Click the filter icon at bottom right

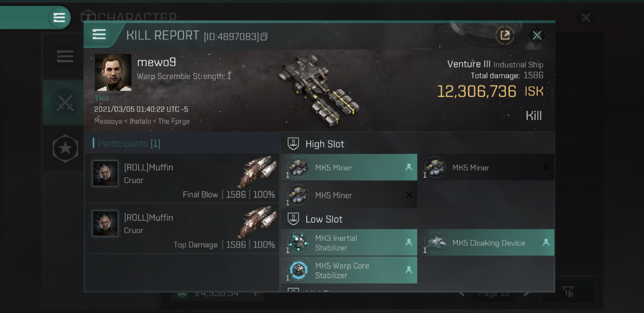point(568,291)
